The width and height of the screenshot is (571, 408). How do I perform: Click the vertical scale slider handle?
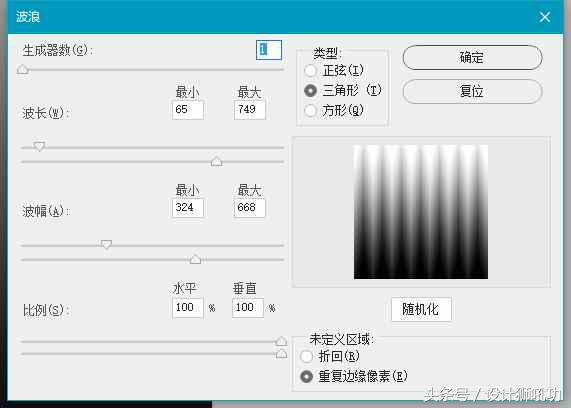click(x=281, y=353)
